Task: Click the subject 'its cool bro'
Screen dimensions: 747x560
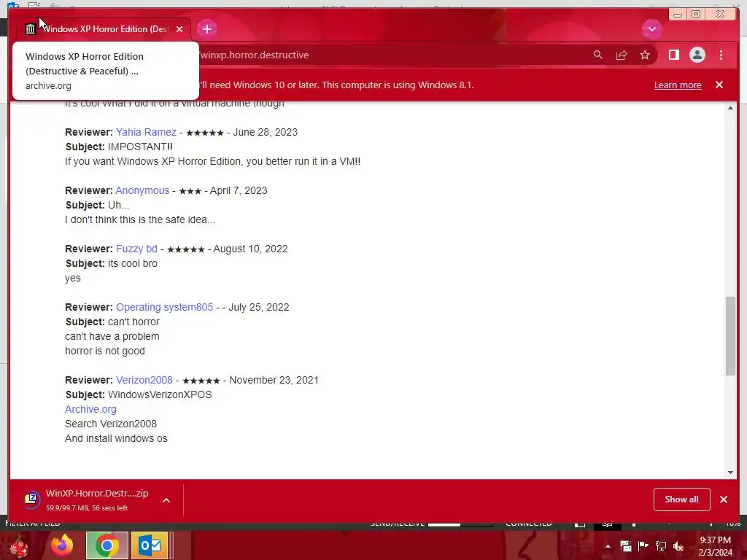Action: click(x=133, y=263)
